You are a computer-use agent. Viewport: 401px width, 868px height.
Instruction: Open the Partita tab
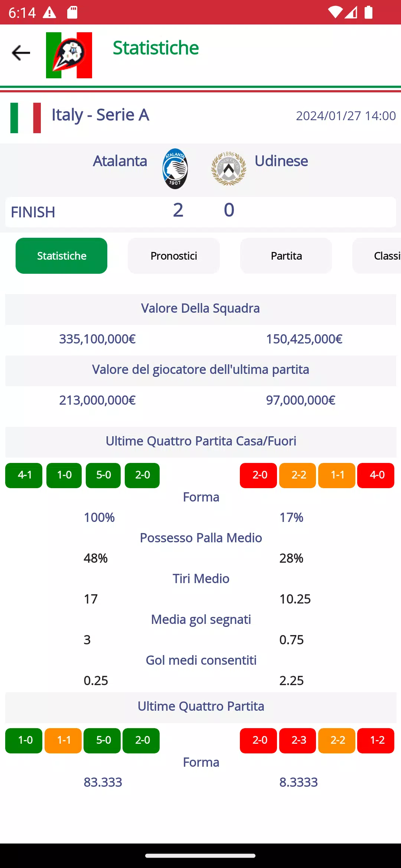286,256
